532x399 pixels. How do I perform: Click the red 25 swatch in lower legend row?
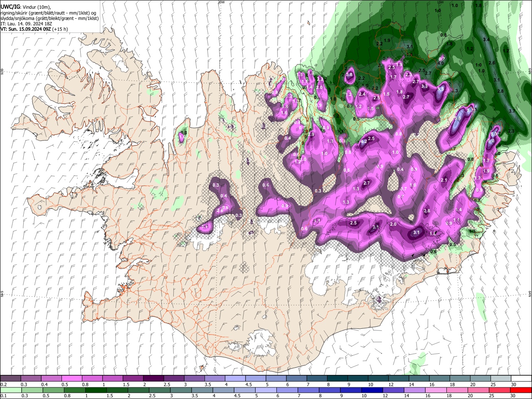(x=500, y=390)
